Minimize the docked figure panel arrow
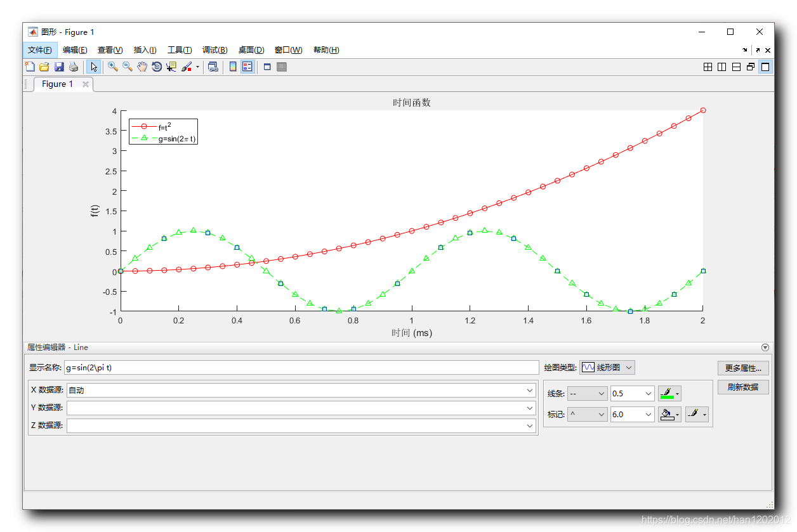 pos(746,50)
